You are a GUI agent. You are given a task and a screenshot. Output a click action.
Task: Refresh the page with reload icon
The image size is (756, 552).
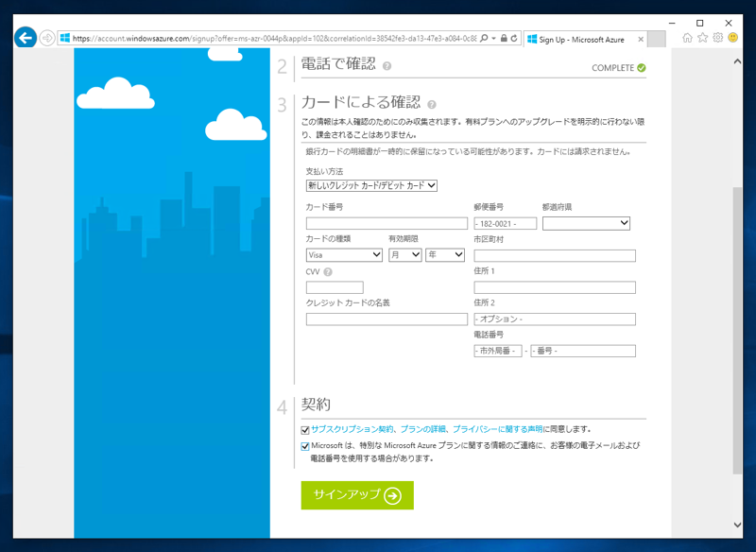point(514,38)
